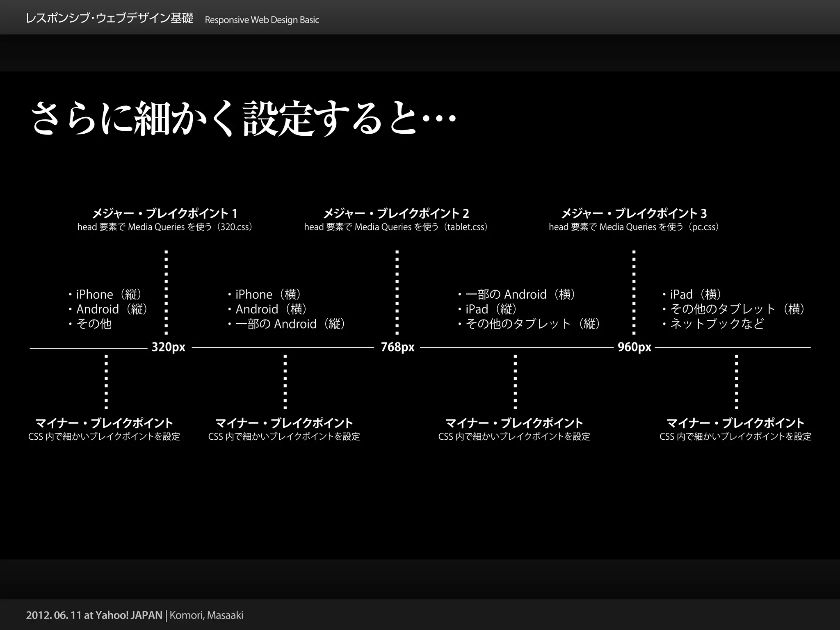Select the heading メジャー・ブレイクポイント 3
Viewport: 840px width, 630px height.
(634, 213)
